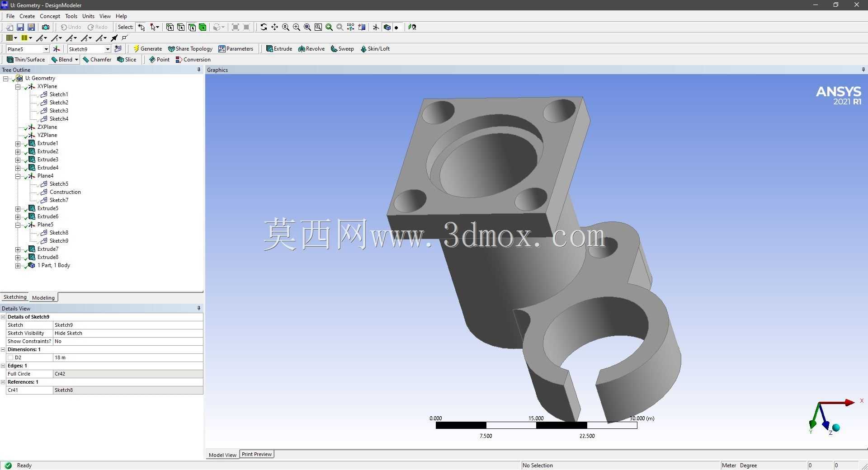Open the File menu

[x=10, y=16]
